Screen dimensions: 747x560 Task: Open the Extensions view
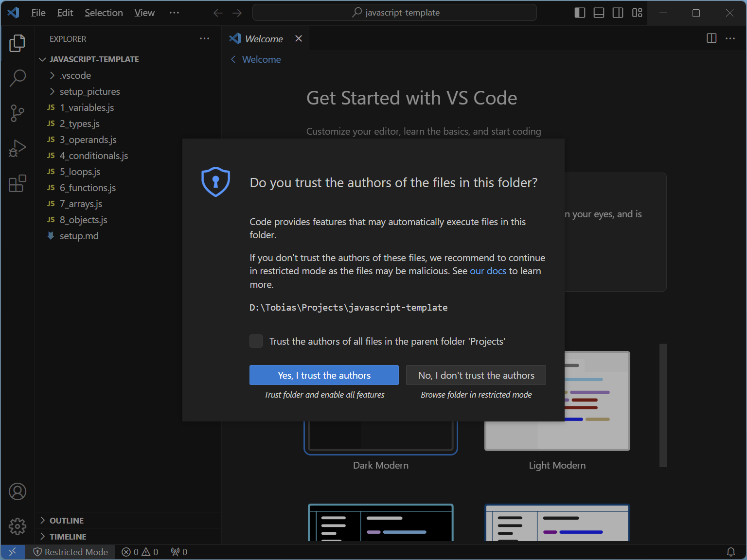click(x=18, y=184)
